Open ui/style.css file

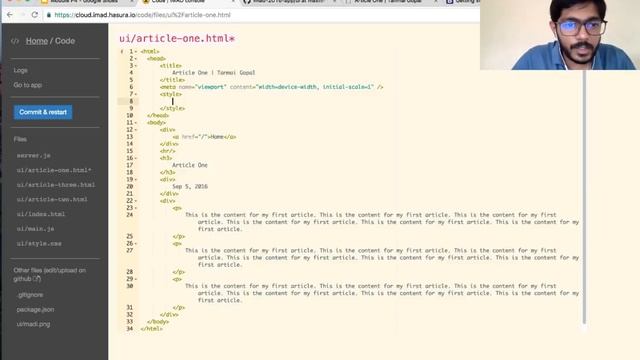click(39, 244)
